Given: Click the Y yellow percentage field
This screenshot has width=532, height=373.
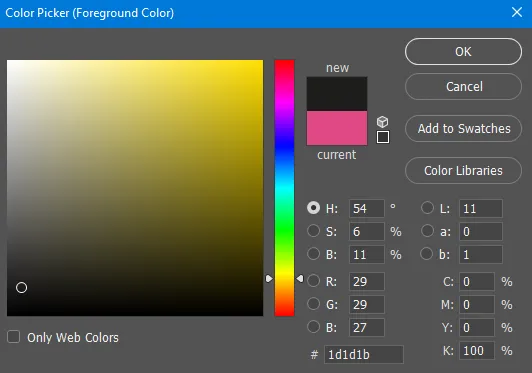Looking at the screenshot, I should (x=477, y=328).
